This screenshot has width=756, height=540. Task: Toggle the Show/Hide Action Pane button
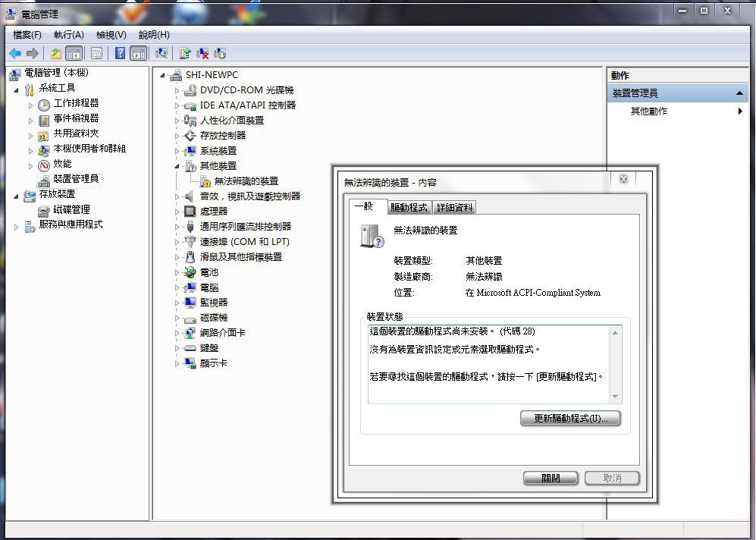138,54
